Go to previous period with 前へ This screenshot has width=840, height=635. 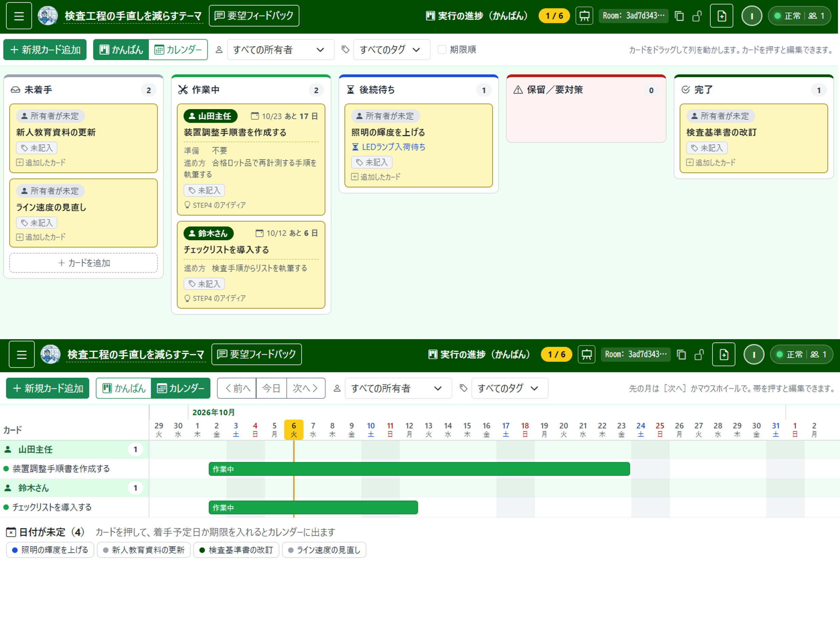(237, 388)
